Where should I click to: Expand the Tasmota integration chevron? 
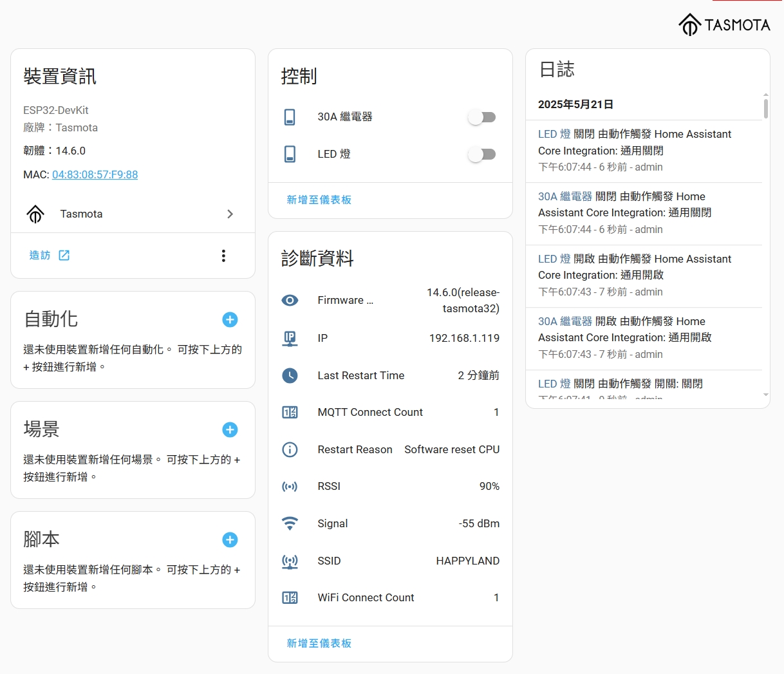pyautogui.click(x=230, y=214)
